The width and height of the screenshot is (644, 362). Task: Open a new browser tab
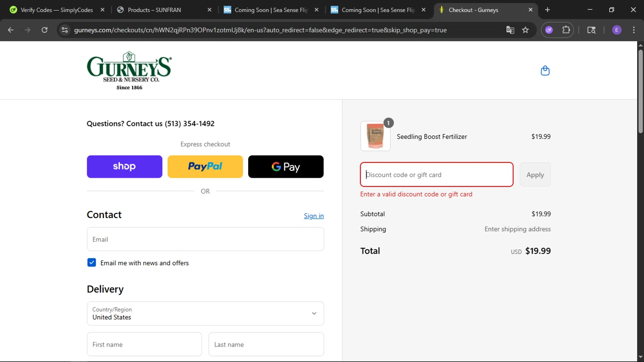[547, 10]
